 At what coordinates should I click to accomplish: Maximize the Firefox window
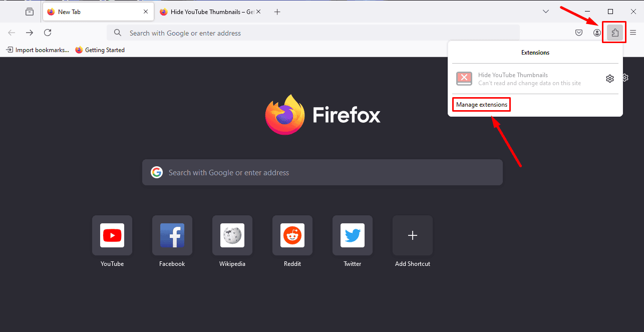pyautogui.click(x=610, y=12)
